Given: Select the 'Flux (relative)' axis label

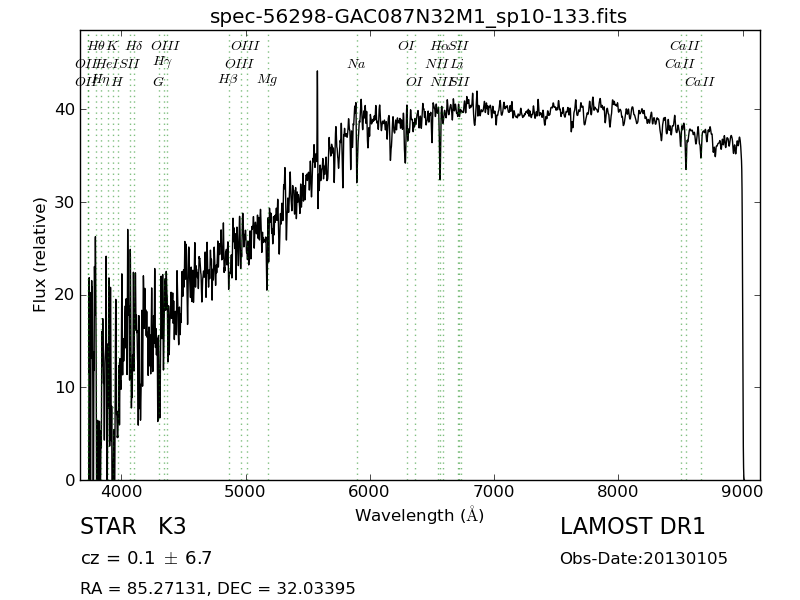Looking at the screenshot, I should [39, 255].
